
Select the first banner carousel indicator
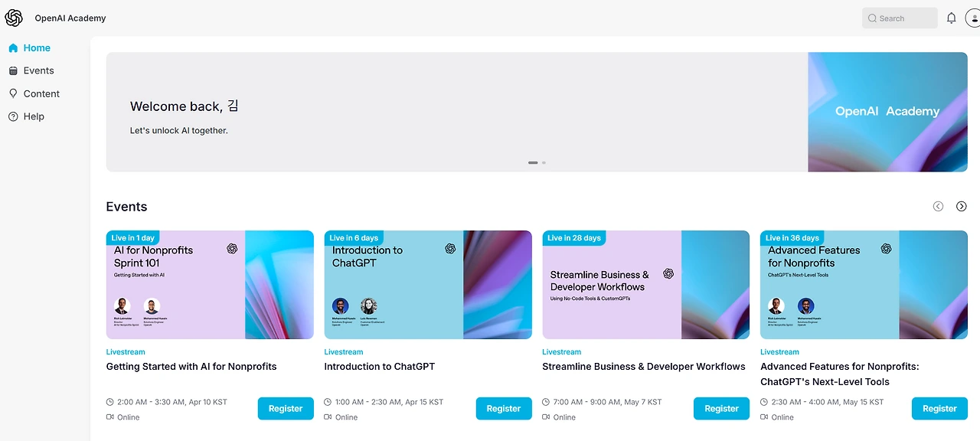click(533, 162)
